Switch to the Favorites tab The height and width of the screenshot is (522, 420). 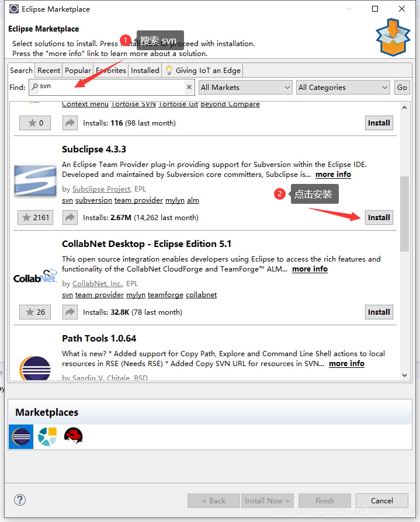pyautogui.click(x=111, y=70)
